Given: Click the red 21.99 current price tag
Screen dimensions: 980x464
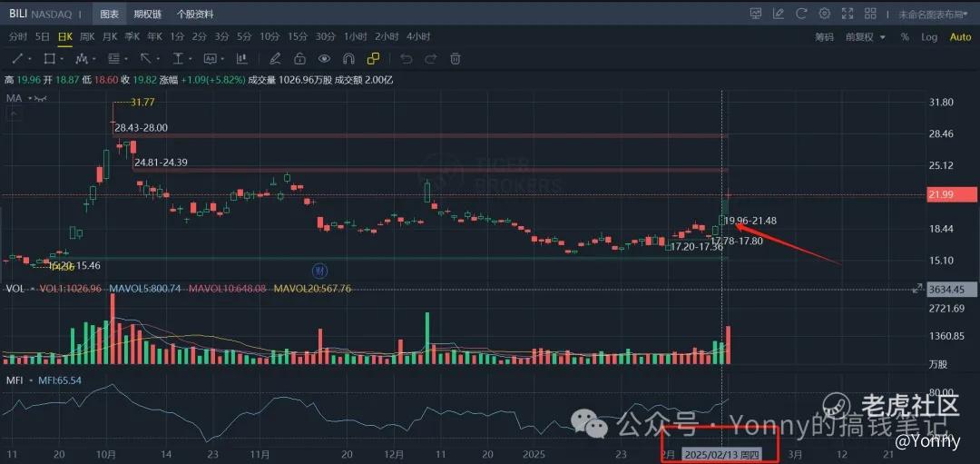Looking at the screenshot, I should tap(951, 195).
